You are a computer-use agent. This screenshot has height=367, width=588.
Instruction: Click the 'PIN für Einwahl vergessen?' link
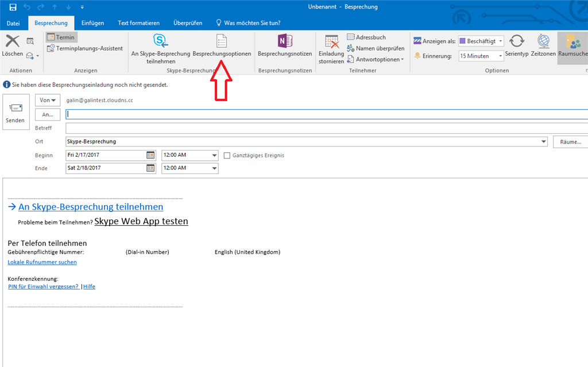point(44,287)
